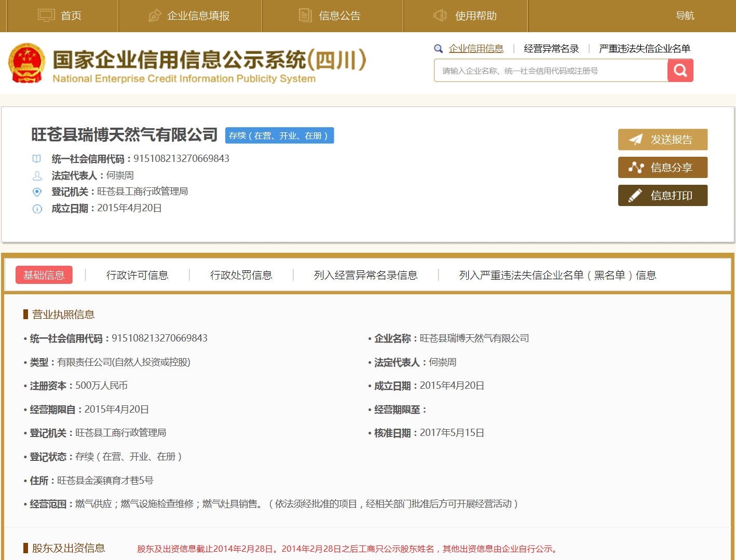The height and width of the screenshot is (560, 736).
Task: Click the site title 国家企业信用信息公示系统(四川)
Action: pyautogui.click(x=210, y=60)
